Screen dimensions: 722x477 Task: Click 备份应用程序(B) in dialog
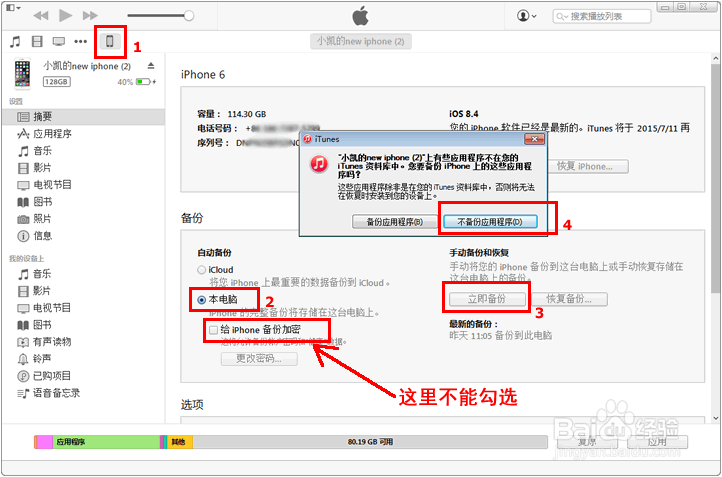395,222
